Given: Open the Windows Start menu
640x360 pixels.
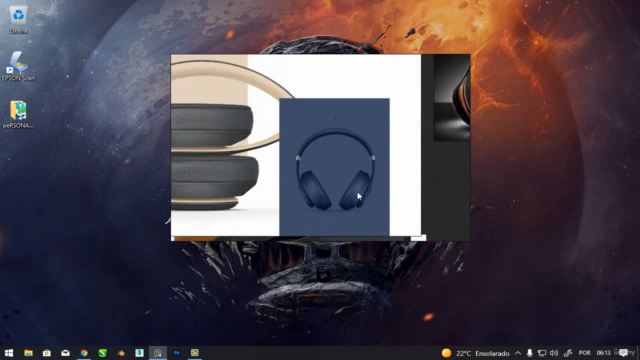Looking at the screenshot, I should click(x=9, y=353).
